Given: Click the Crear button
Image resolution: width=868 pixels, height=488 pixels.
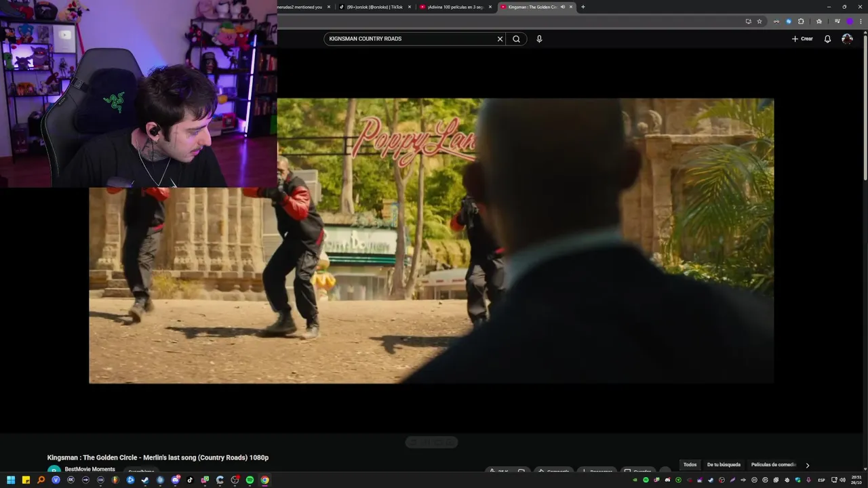Looking at the screenshot, I should [802, 39].
